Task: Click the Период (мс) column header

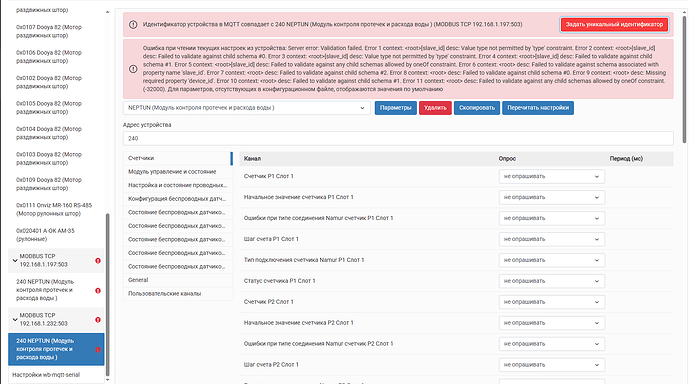Action: tap(626, 159)
